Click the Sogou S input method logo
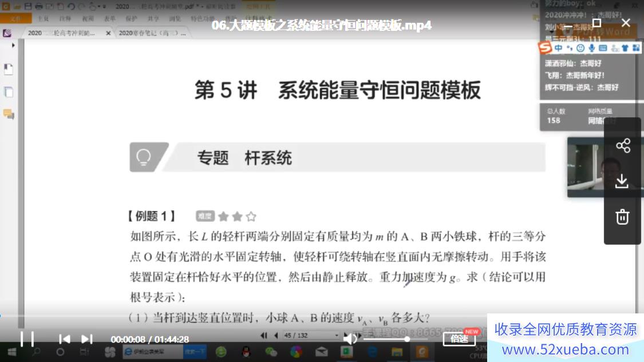Viewport: 644px width, 362px height. 545,48
